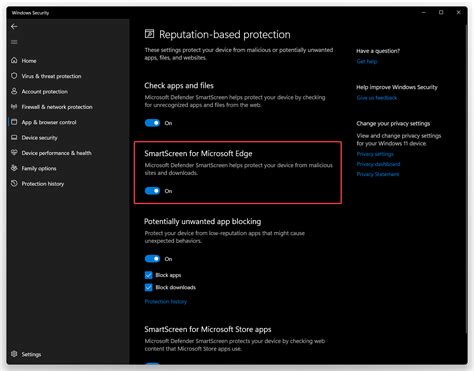Select the Device security laptop icon

[x=14, y=137]
